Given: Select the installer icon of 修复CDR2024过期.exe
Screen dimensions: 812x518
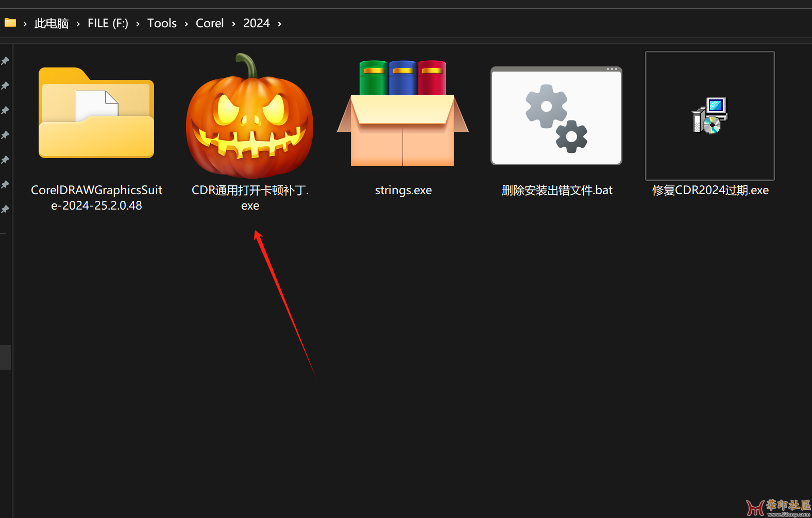Looking at the screenshot, I should (x=710, y=115).
